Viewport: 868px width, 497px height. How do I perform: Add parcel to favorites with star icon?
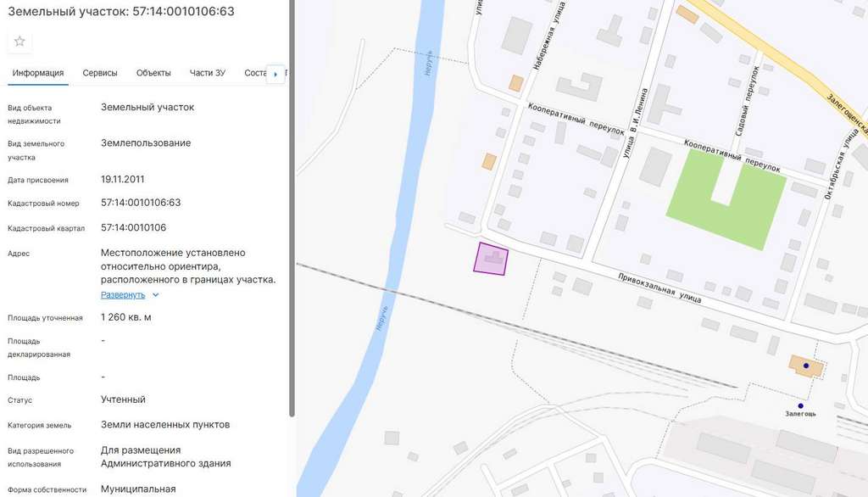click(19, 42)
